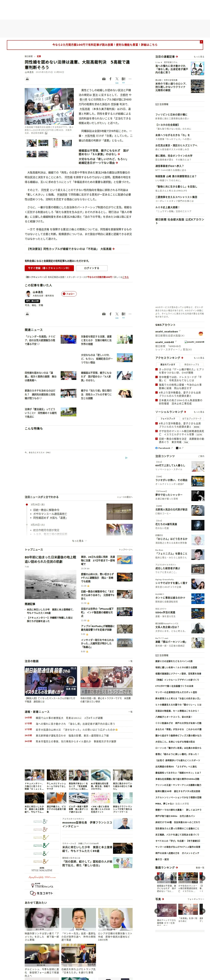Click 朝日新聞 breadcrumb link
The image size is (210, 980).
[29, 56]
